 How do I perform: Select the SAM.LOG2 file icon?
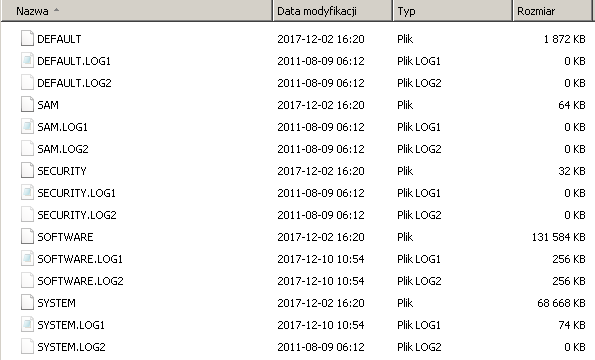[x=27, y=149]
